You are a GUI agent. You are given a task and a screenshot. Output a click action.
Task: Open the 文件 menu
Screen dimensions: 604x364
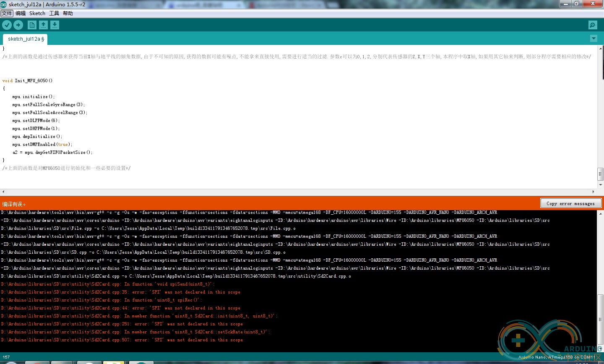(7, 13)
